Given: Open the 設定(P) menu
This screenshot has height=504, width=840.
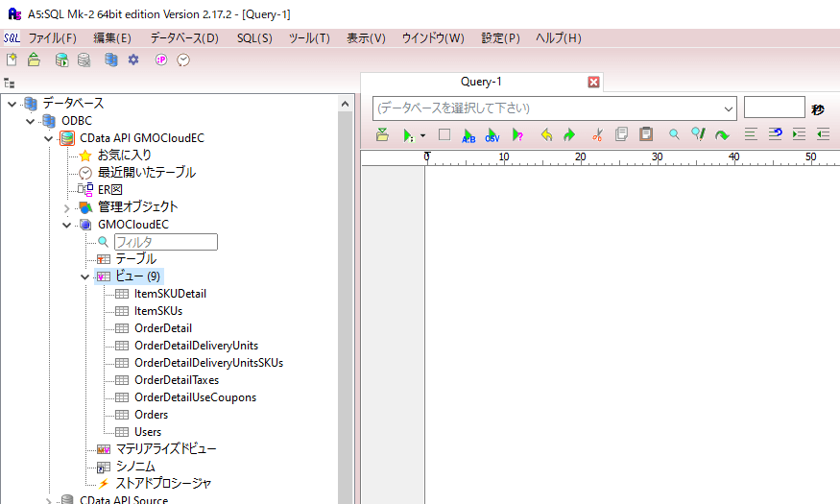Looking at the screenshot, I should 500,38.
